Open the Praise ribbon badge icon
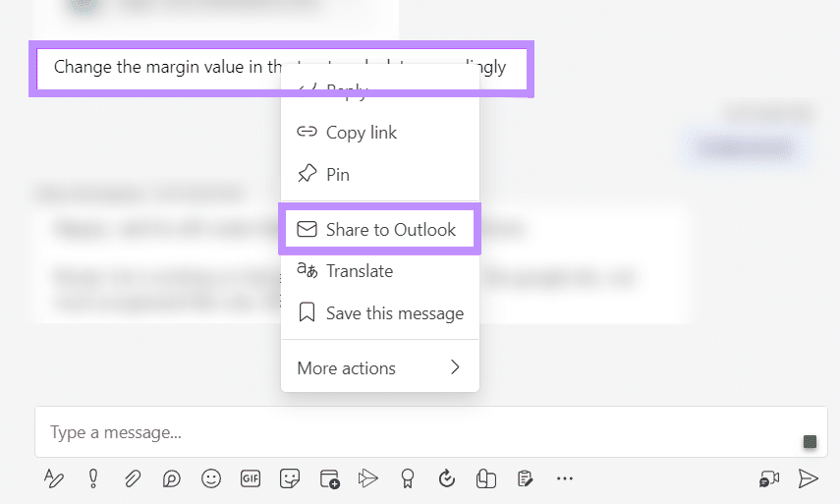Viewport: 840px width, 504px height. click(x=408, y=478)
